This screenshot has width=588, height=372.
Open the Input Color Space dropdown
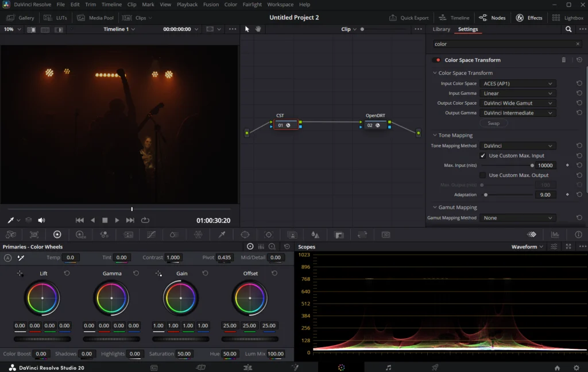pos(517,83)
